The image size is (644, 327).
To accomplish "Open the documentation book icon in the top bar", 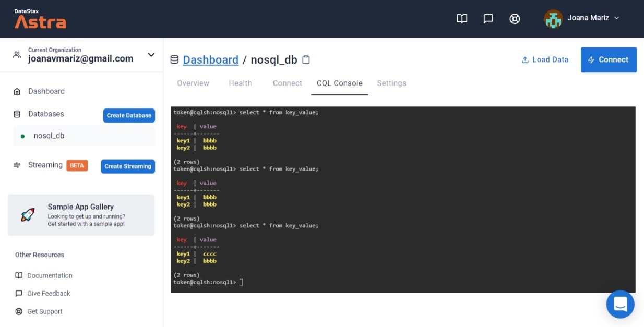I will click(461, 18).
